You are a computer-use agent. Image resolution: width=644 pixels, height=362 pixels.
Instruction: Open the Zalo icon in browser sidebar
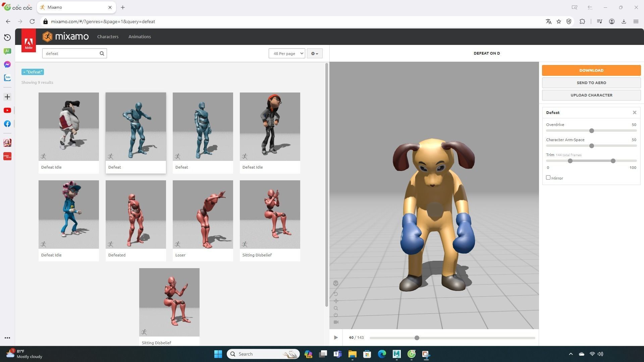tap(7, 78)
